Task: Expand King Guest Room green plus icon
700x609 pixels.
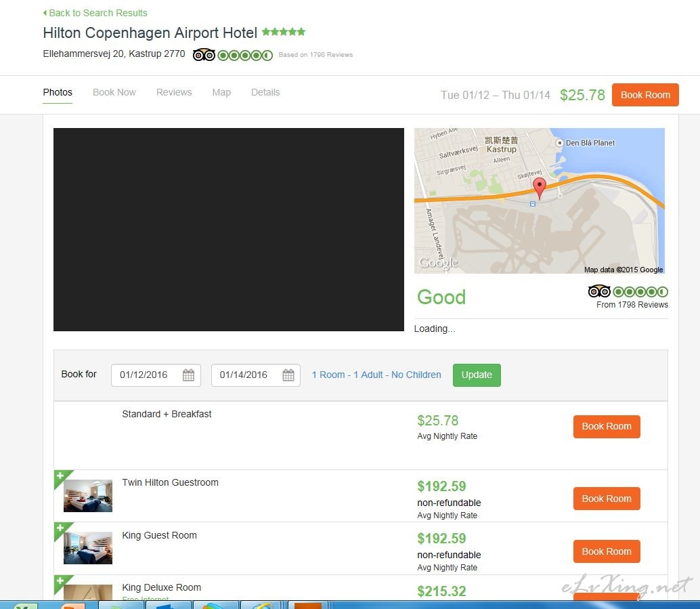Action: pyautogui.click(x=60, y=528)
